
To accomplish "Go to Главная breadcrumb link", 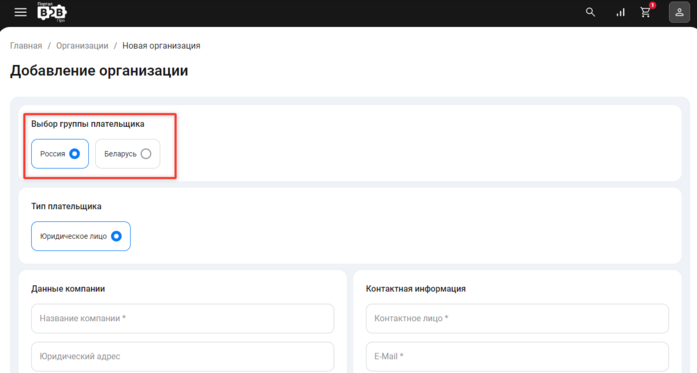I will 26,46.
